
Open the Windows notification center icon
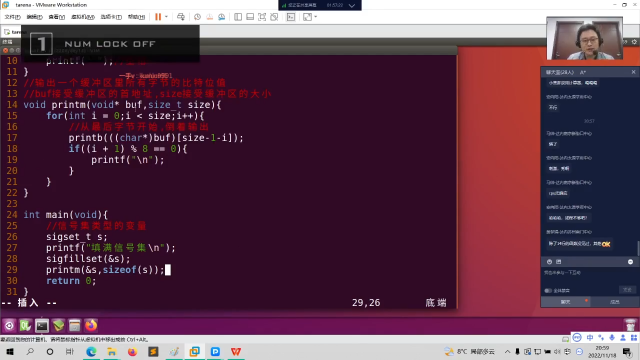pyautogui.click(x=627, y=351)
